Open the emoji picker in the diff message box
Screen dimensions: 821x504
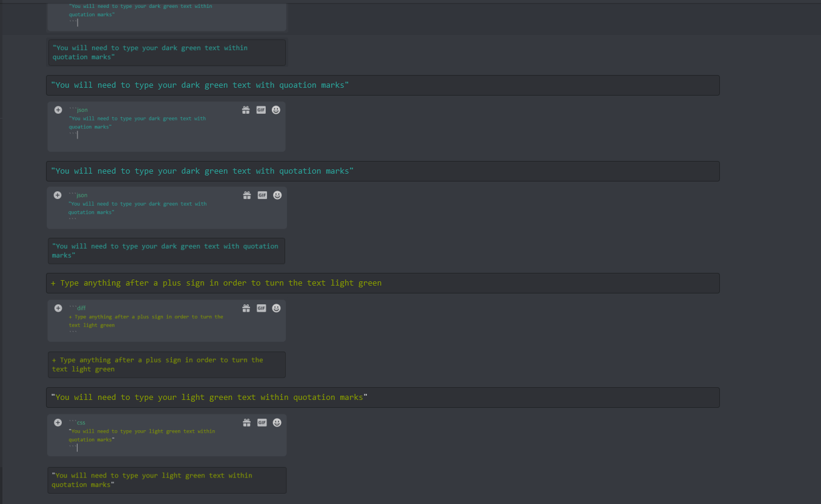[276, 308]
